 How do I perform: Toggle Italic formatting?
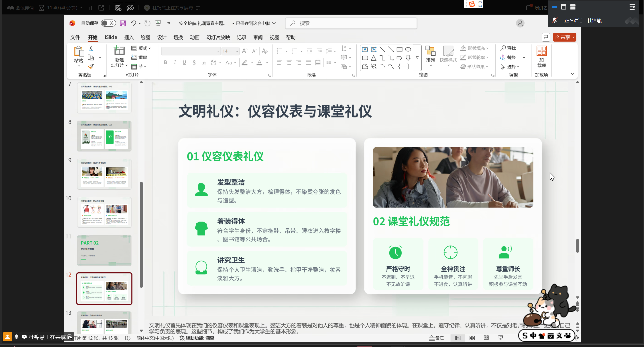[x=175, y=62]
